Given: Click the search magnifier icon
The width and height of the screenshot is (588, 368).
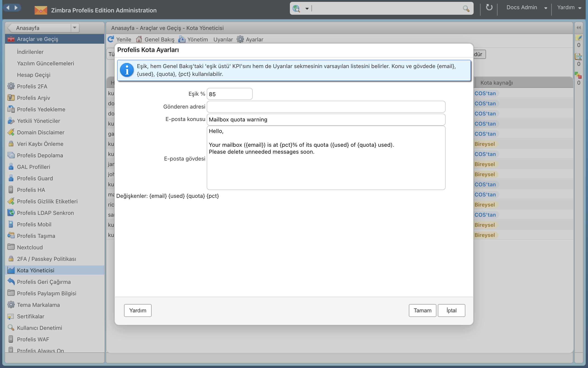Looking at the screenshot, I should pyautogui.click(x=466, y=9).
